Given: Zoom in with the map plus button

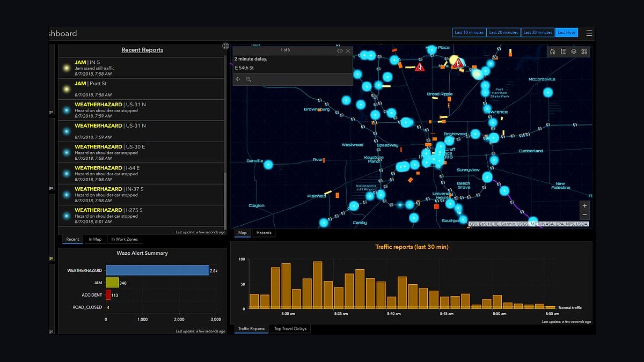Looking at the screenshot, I should click(585, 205).
